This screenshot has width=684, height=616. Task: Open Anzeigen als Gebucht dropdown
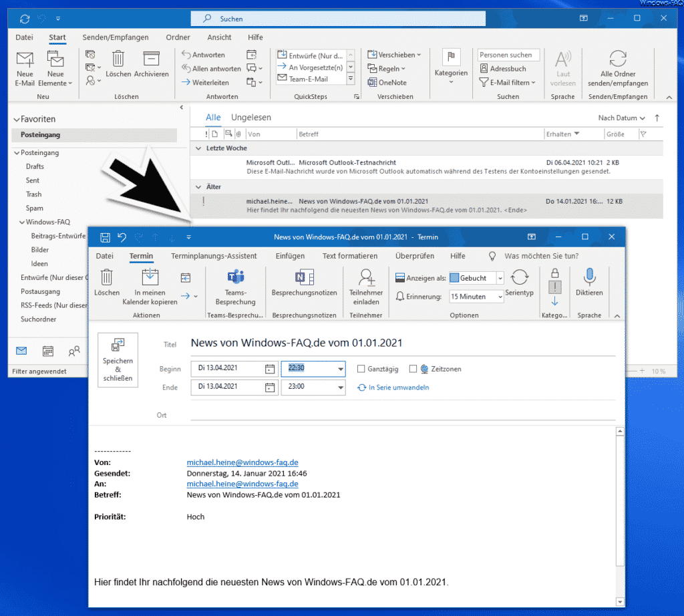(500, 278)
